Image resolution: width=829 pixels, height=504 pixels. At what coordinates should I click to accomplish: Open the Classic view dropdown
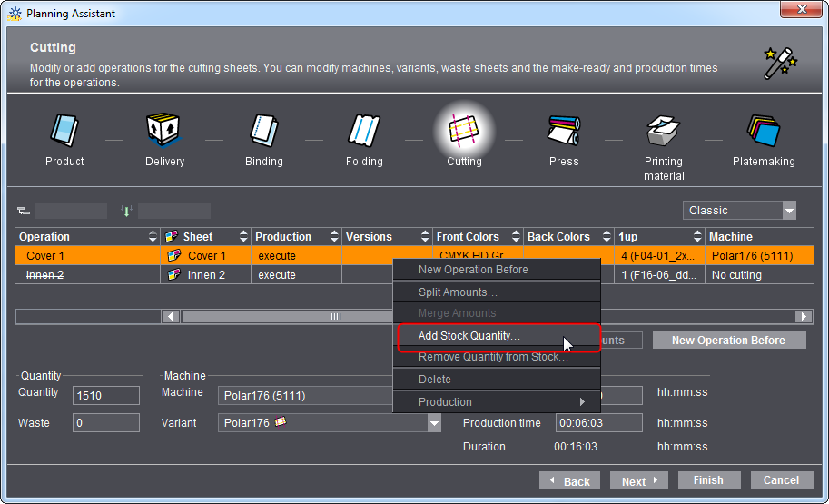[739, 211]
